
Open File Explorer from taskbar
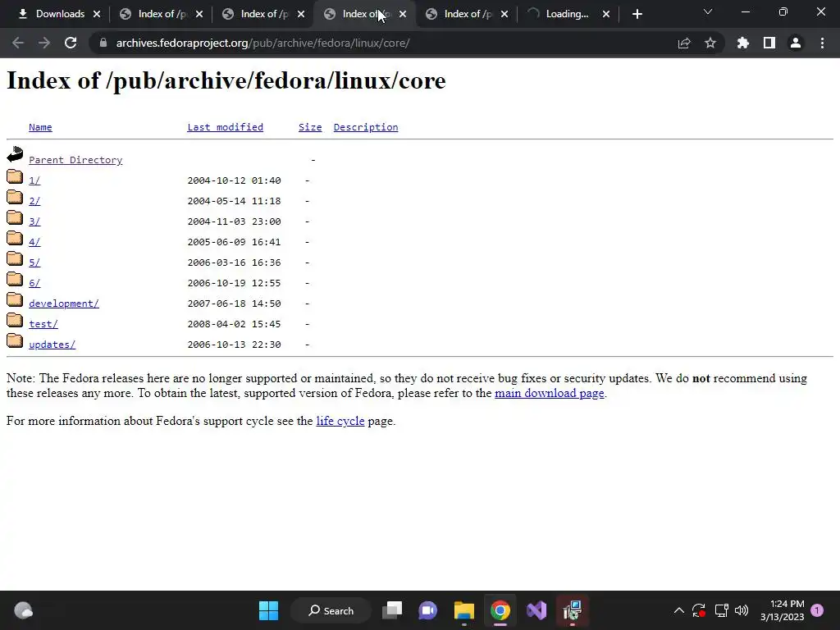point(464,610)
